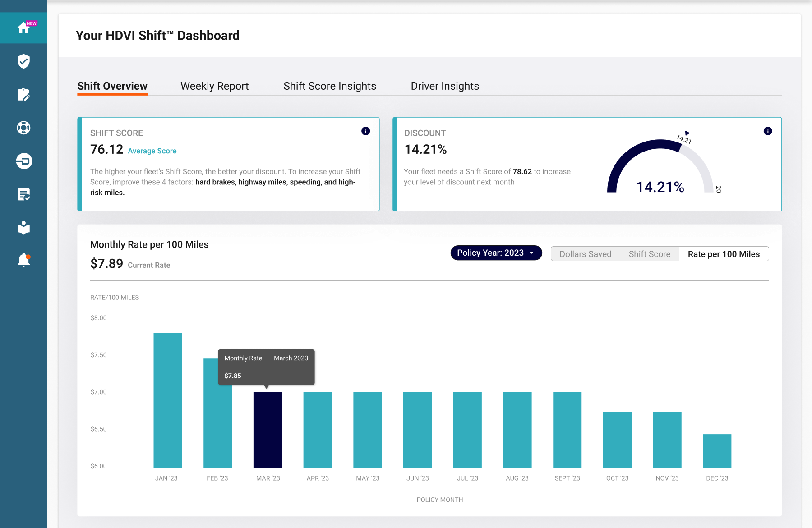Click the NOV '23 bar

tap(667, 440)
